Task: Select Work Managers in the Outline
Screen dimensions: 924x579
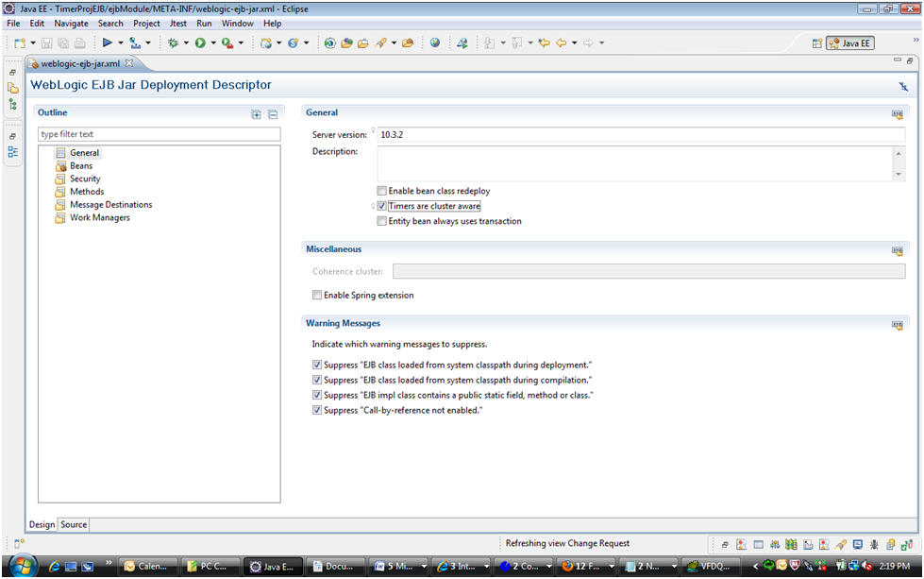Action: (x=100, y=217)
